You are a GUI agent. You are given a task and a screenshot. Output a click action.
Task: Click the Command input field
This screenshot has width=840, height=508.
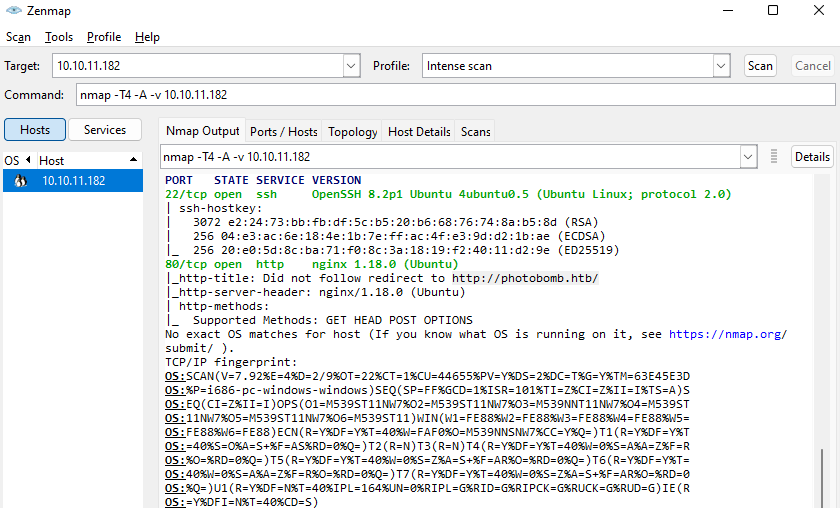(455, 95)
